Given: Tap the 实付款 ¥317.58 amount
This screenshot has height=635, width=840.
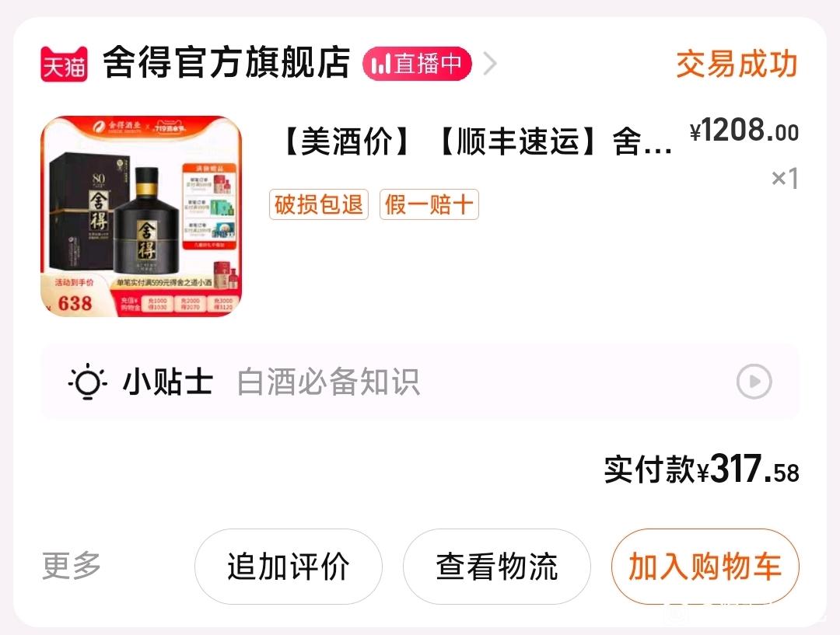Looking at the screenshot, I should click(702, 469).
